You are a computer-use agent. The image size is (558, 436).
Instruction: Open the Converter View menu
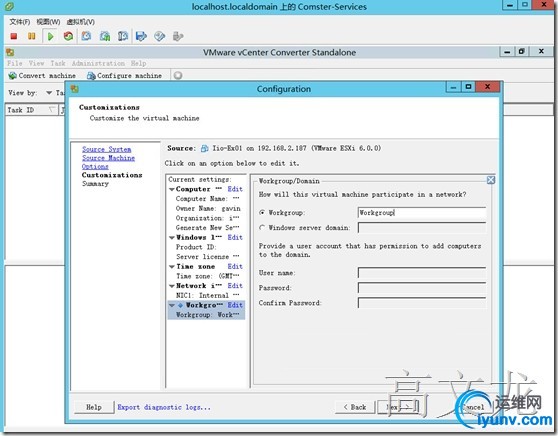click(36, 63)
